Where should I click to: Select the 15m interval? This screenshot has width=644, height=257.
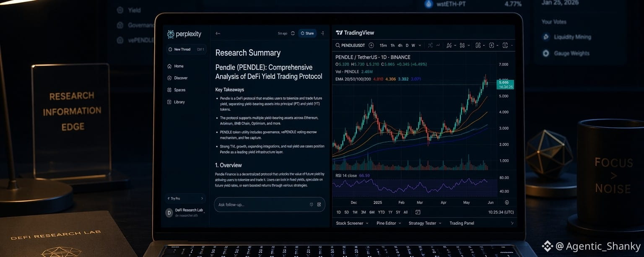pyautogui.click(x=383, y=45)
